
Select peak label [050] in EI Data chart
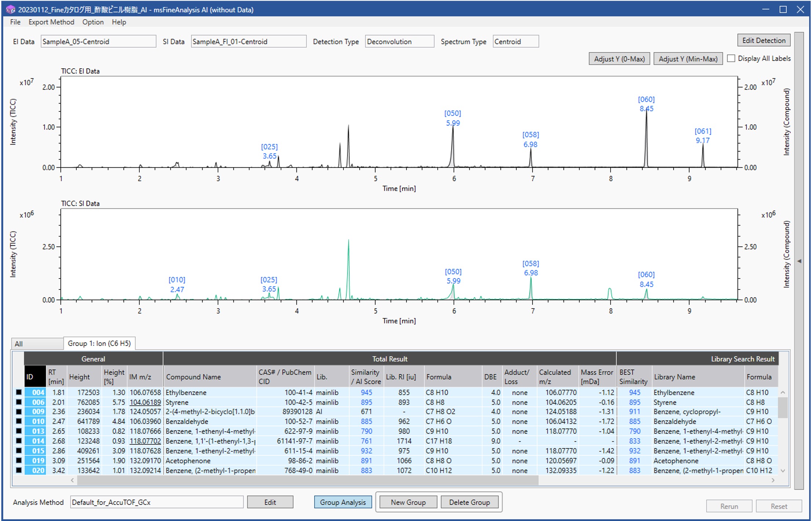[453, 118]
